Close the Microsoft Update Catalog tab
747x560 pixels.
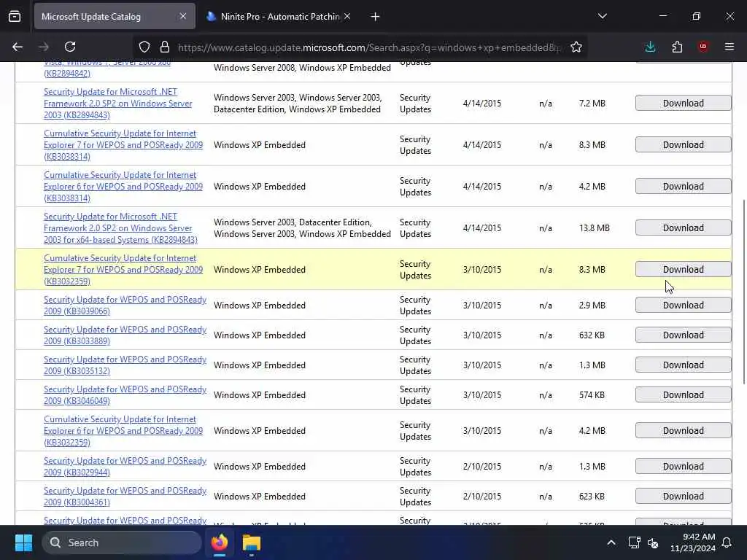coord(183,16)
